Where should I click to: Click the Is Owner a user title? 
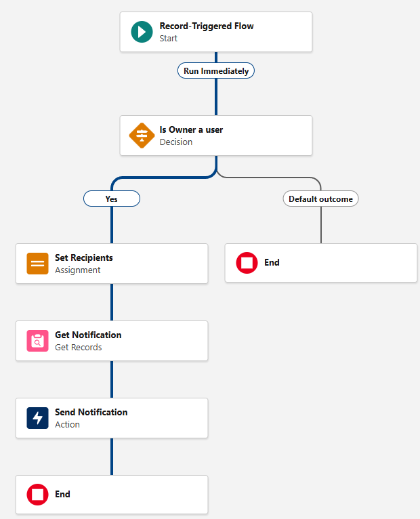pyautogui.click(x=191, y=129)
